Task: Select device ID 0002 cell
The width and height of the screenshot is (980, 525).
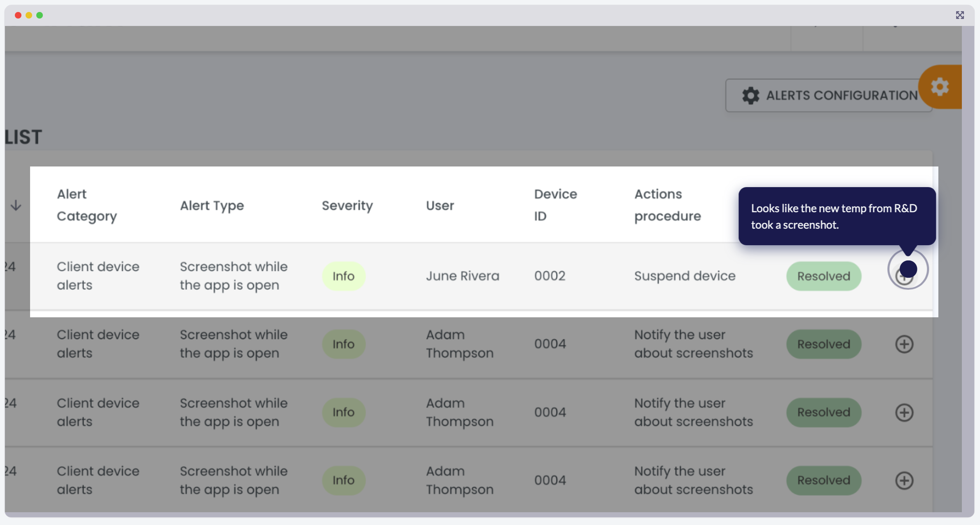Action: click(550, 276)
